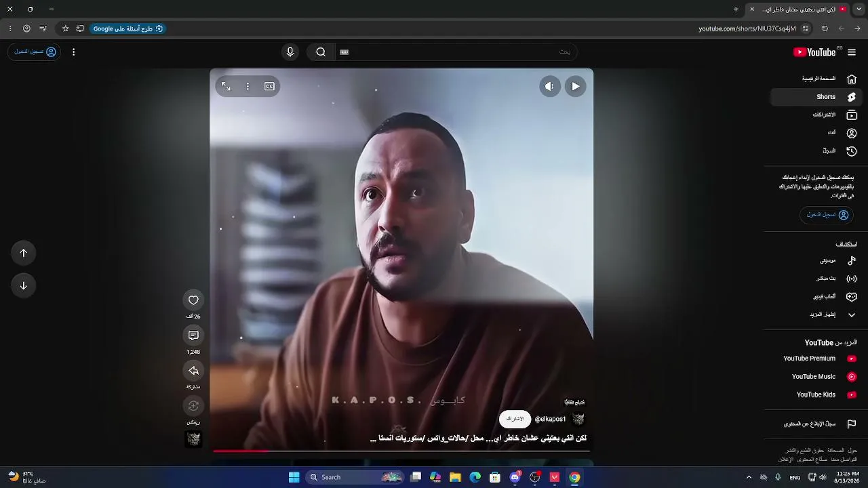Screen dimensions: 868x488
Task: Go to the next Short with down arrow
Action: tap(23, 285)
